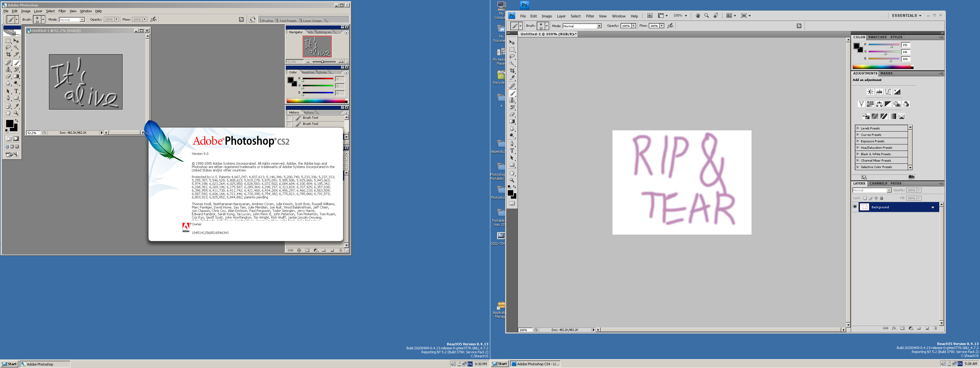Image resolution: width=980 pixels, height=368 pixels.
Task: Open Window menu in Photoshop CS4
Action: (x=619, y=16)
